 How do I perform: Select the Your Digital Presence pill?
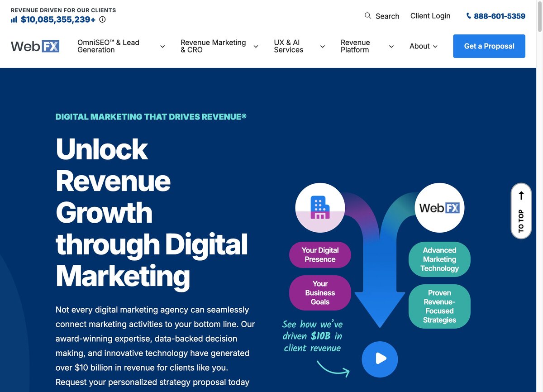pyautogui.click(x=320, y=255)
